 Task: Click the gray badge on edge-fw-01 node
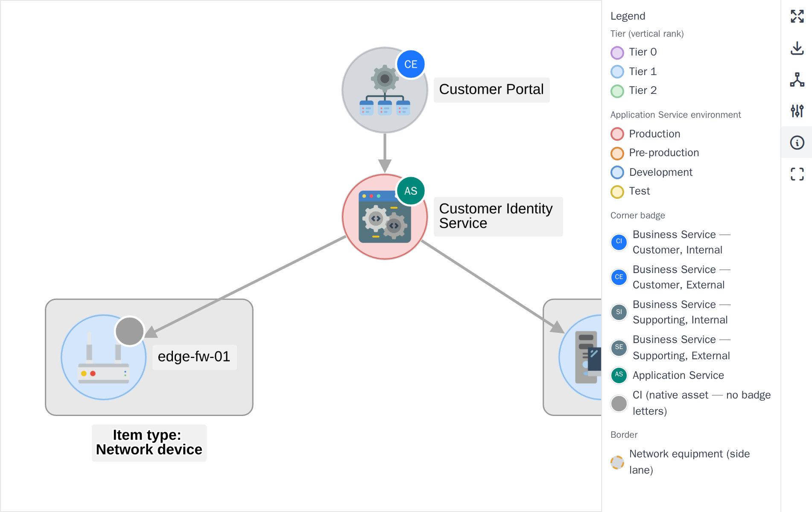click(x=130, y=331)
